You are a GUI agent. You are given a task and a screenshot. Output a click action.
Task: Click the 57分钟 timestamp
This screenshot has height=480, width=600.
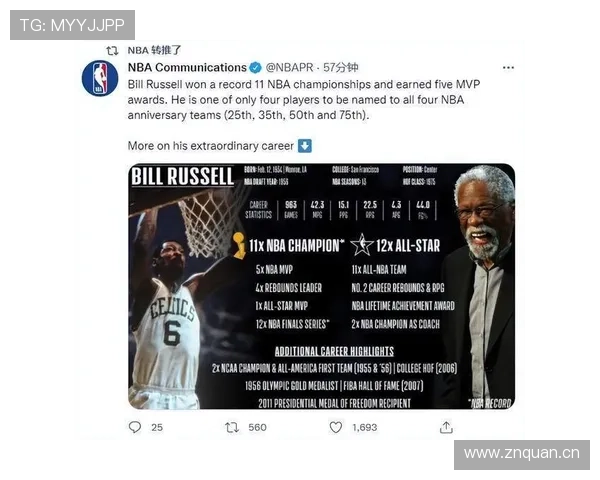341,68
